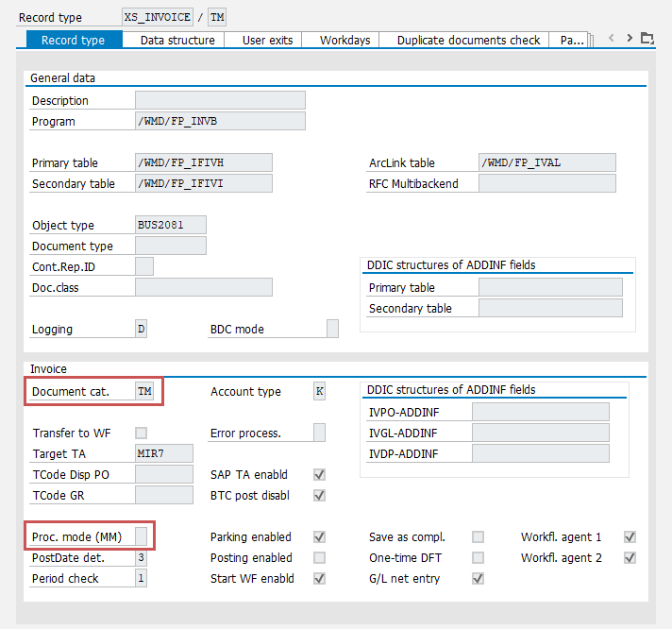
Task: Toggle the Transfer to WF checkbox
Action: tap(142, 433)
